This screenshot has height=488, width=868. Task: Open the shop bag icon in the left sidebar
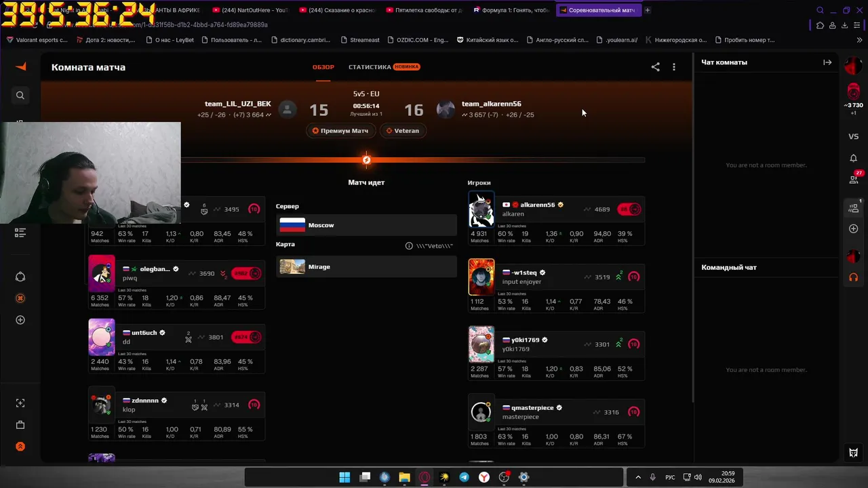click(20, 425)
